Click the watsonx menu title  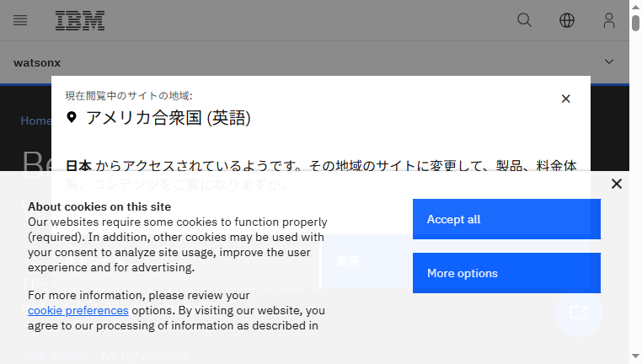click(37, 62)
